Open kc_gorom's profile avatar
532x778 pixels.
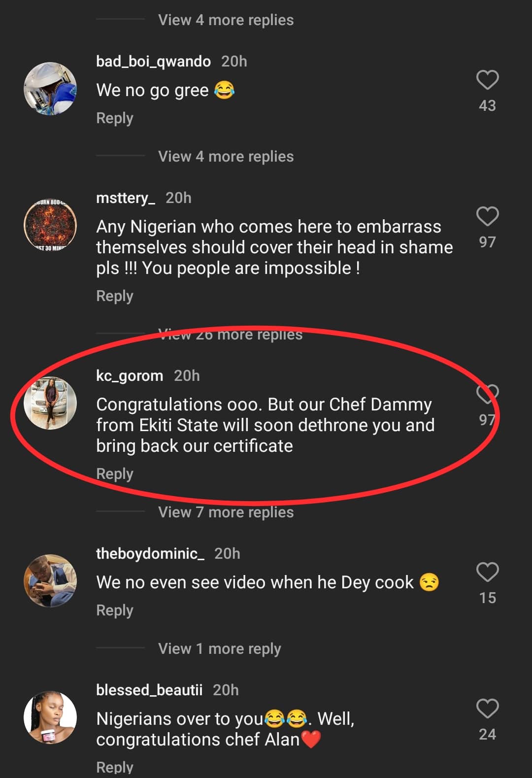click(50, 403)
